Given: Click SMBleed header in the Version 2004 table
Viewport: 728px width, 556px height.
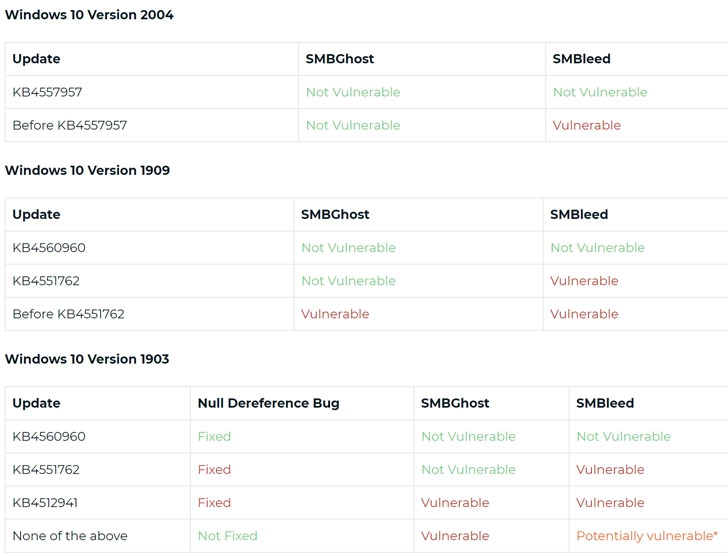Looking at the screenshot, I should 581,59.
